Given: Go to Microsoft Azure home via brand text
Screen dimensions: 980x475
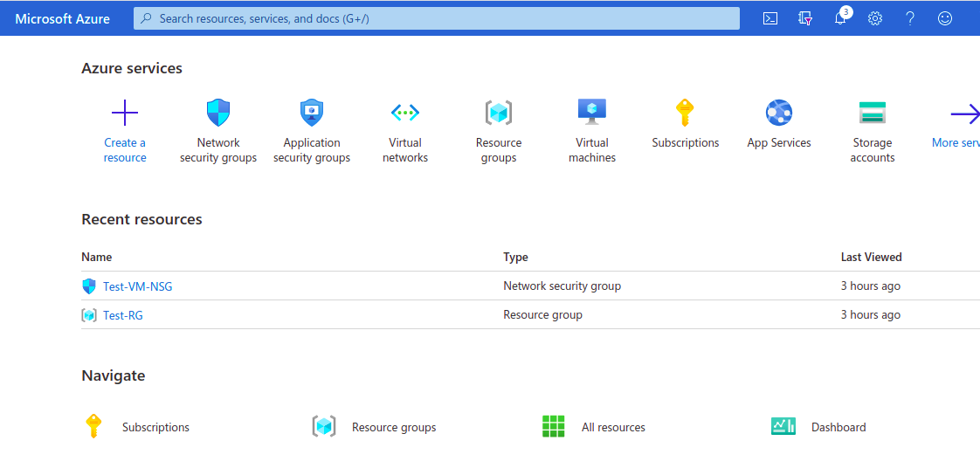Looking at the screenshot, I should pyautogui.click(x=63, y=18).
